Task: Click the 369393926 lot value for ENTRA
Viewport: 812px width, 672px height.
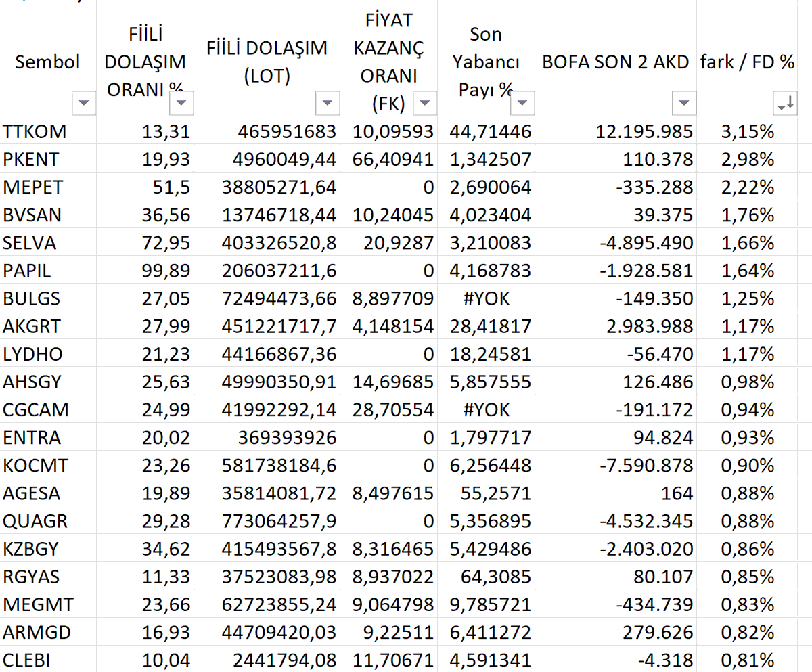Action: [x=287, y=437]
